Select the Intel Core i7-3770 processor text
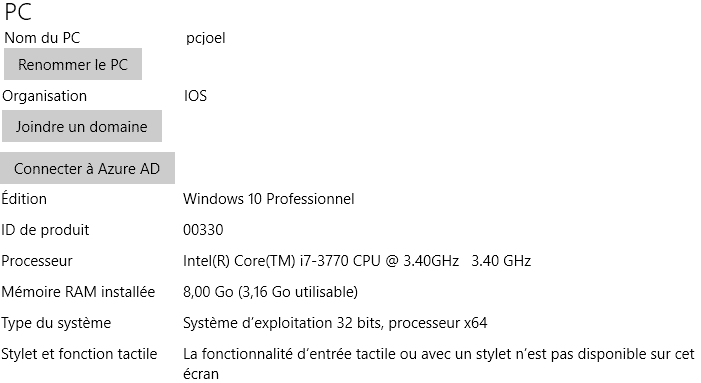The height and width of the screenshot is (383, 701). point(357,261)
